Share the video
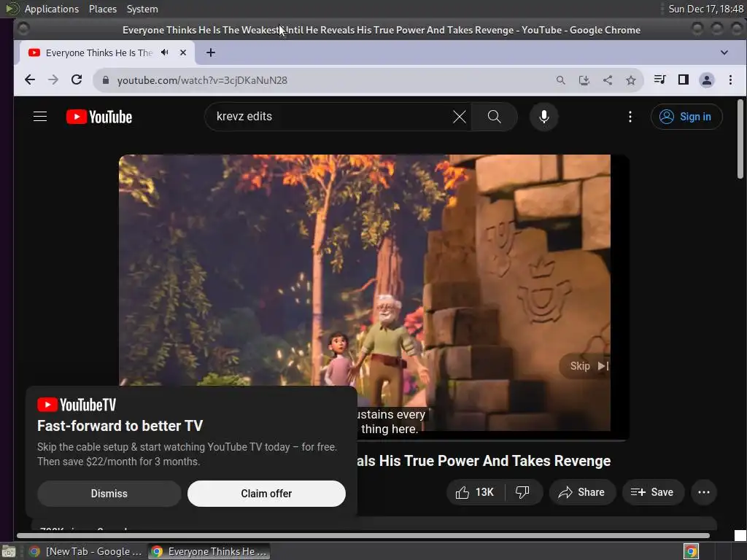The height and width of the screenshot is (560, 747). pos(582,492)
